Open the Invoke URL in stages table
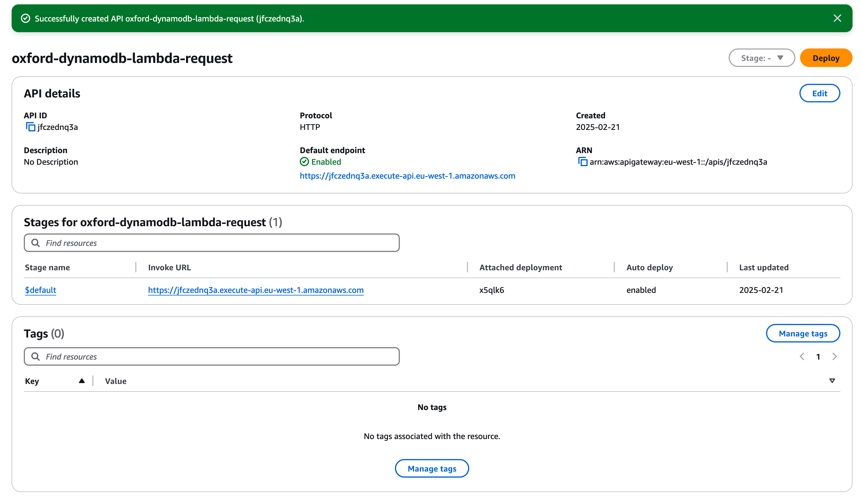Image resolution: width=863 pixels, height=504 pixels. point(255,290)
